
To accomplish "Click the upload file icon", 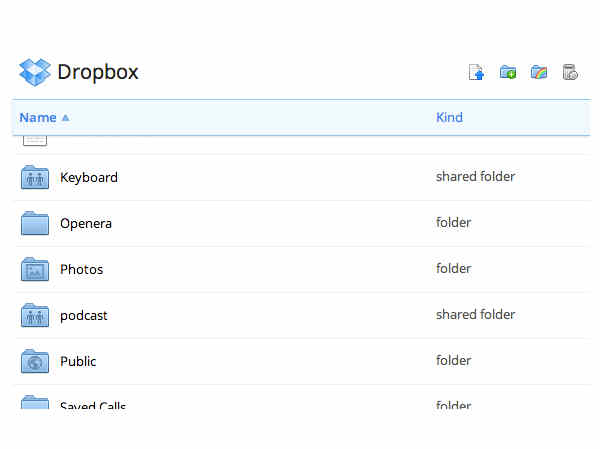I will [477, 72].
